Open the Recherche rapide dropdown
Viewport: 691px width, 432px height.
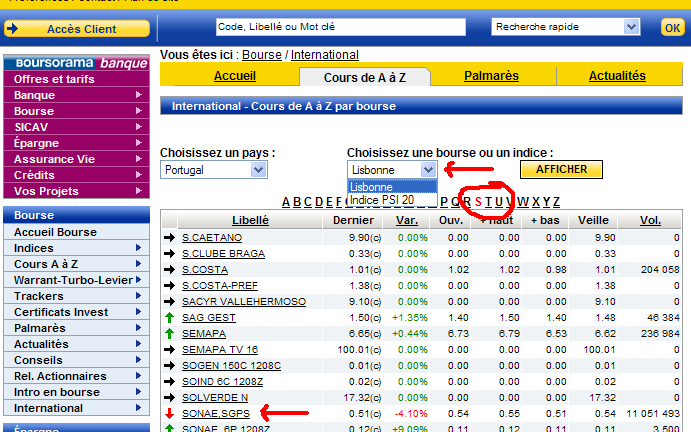coord(565,27)
